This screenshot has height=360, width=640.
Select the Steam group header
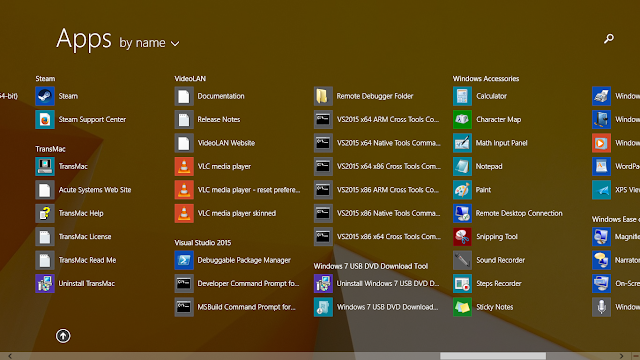pos(45,79)
